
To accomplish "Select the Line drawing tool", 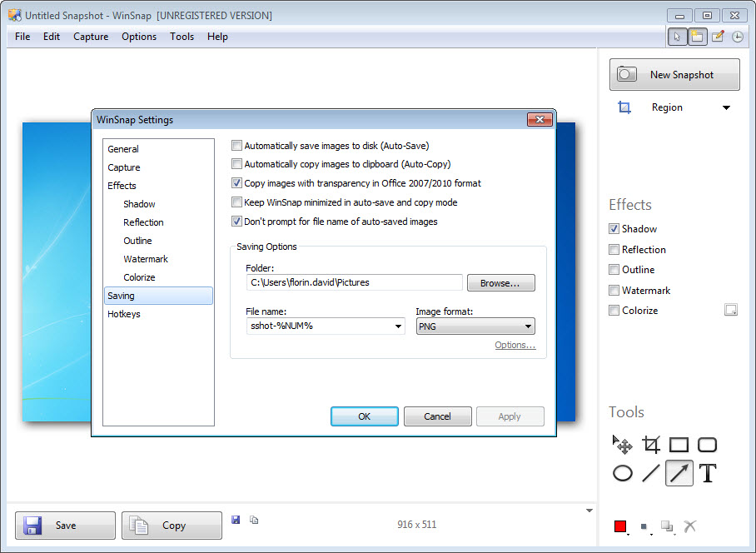I will [651, 473].
